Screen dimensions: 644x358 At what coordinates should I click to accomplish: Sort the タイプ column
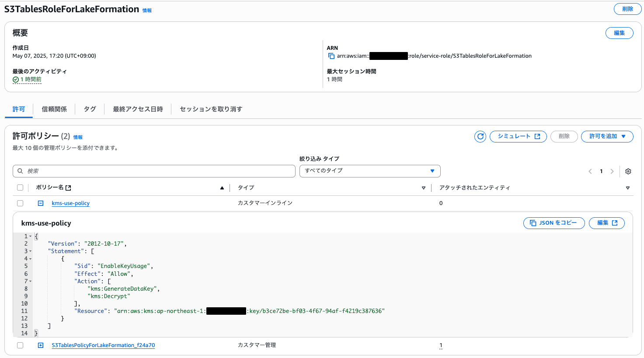coord(423,188)
